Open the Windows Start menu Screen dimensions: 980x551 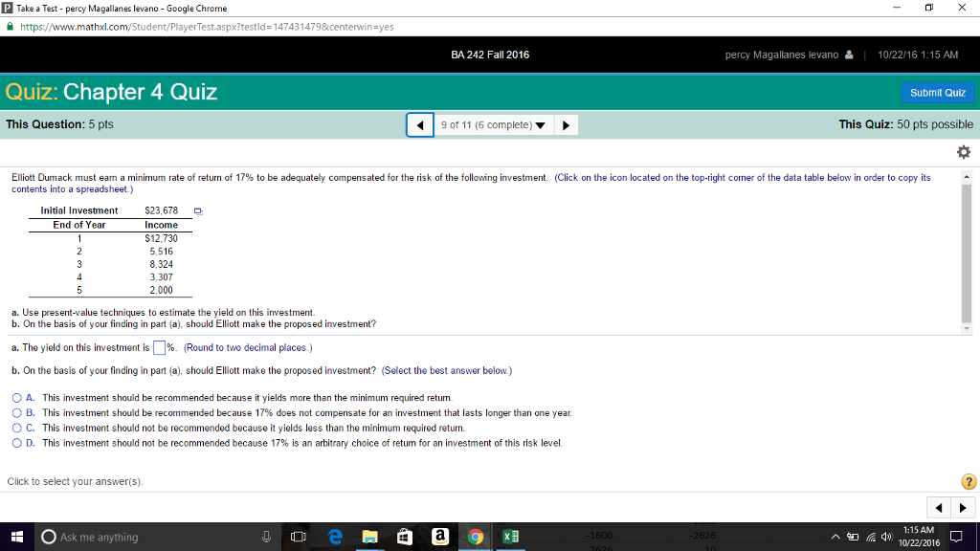(x=17, y=537)
